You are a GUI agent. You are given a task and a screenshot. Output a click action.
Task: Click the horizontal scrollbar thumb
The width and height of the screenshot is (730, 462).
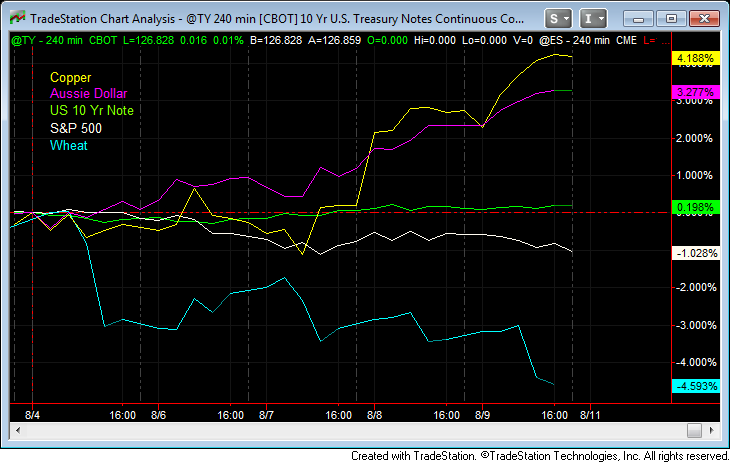[694, 430]
